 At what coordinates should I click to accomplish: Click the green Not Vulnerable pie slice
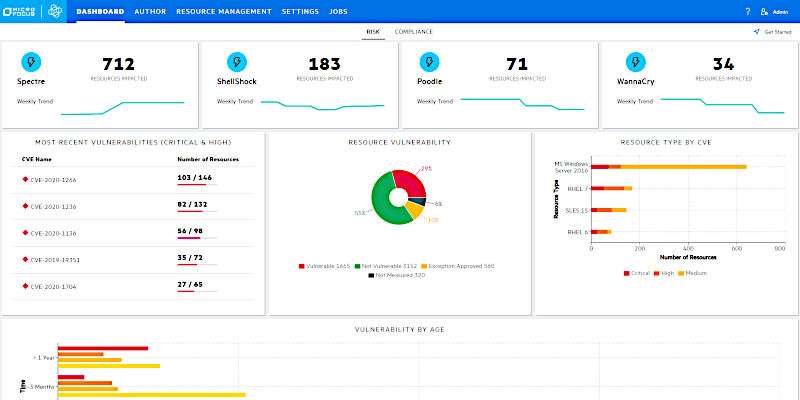[x=382, y=205]
